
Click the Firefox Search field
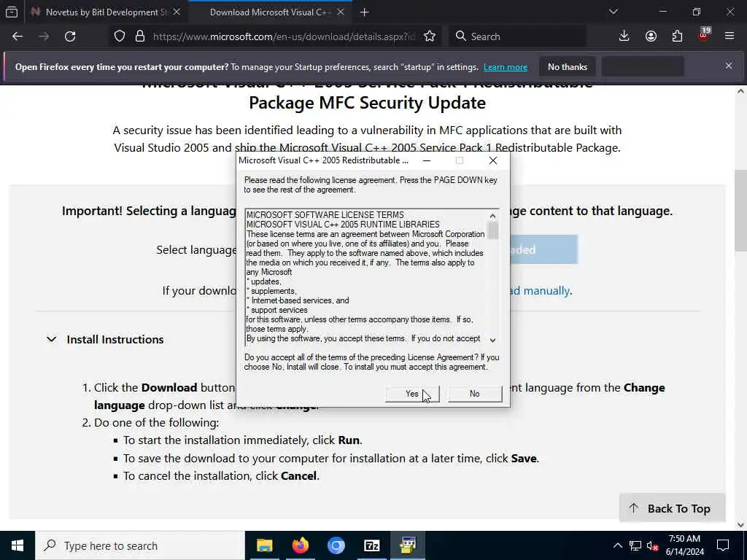coord(517,36)
